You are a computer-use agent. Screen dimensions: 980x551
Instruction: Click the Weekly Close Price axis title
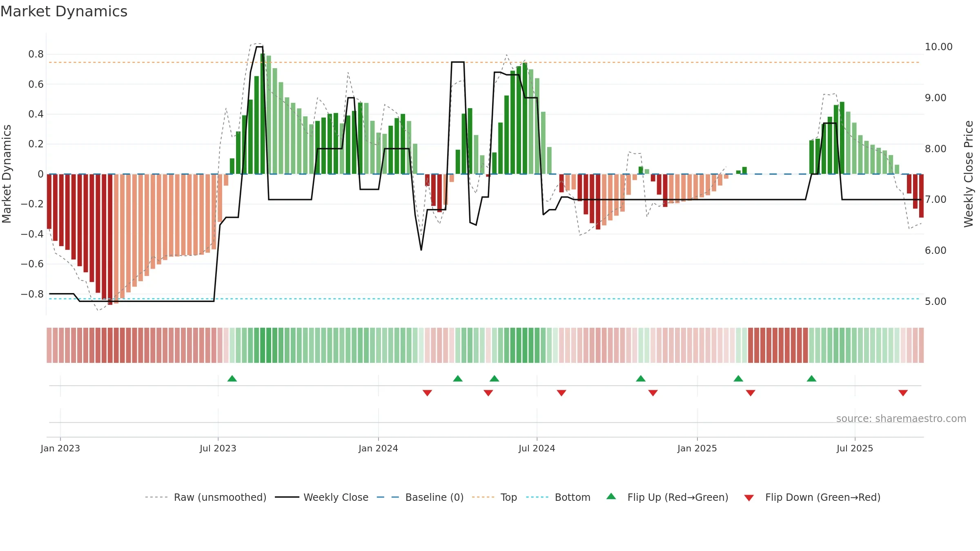click(969, 174)
